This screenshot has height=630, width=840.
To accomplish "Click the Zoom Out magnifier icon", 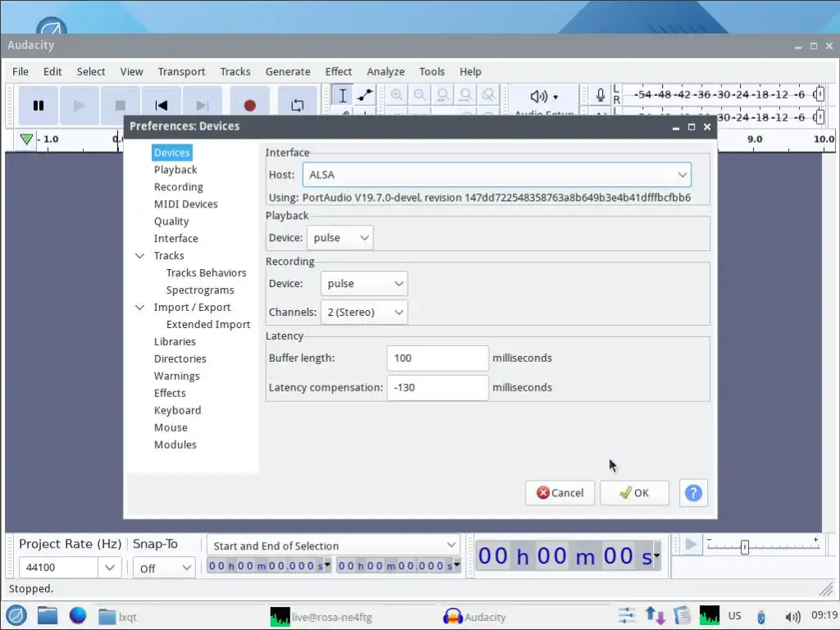I will (420, 95).
